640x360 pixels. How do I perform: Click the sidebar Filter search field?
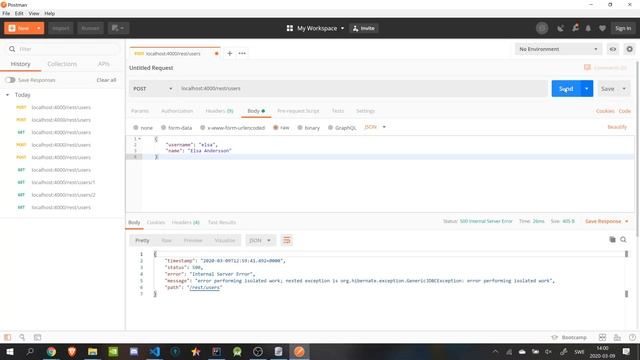(63, 49)
